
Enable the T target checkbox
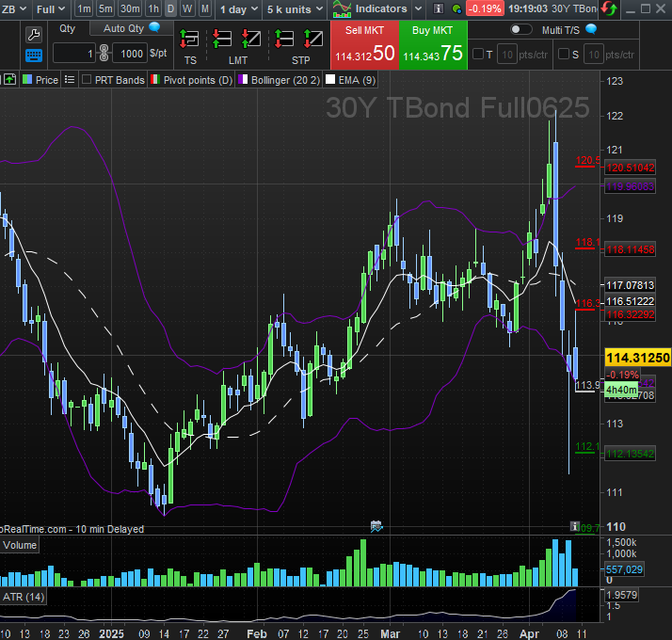pos(478,54)
